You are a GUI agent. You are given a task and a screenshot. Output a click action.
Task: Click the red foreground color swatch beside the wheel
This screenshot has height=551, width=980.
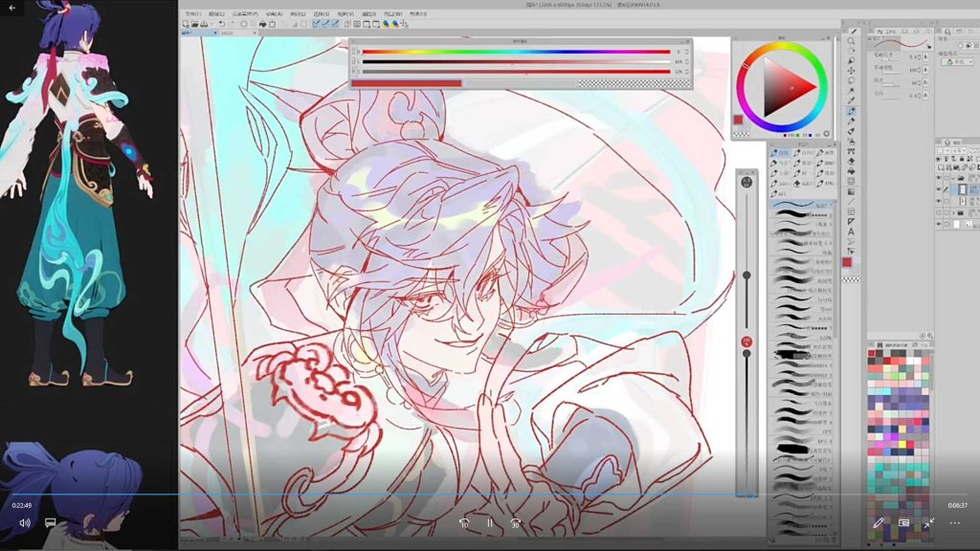coord(738,120)
